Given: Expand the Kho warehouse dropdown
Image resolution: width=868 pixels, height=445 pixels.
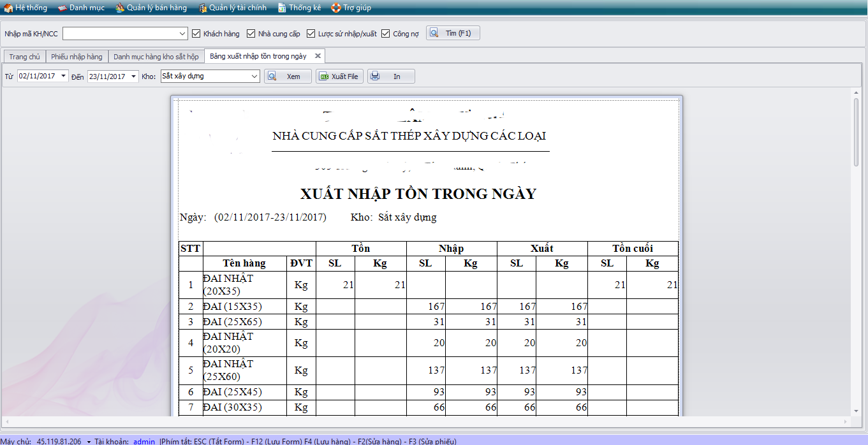Looking at the screenshot, I should pyautogui.click(x=254, y=77).
